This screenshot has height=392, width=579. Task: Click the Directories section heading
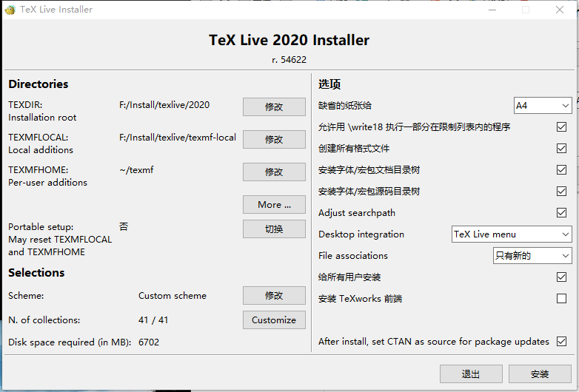[39, 84]
